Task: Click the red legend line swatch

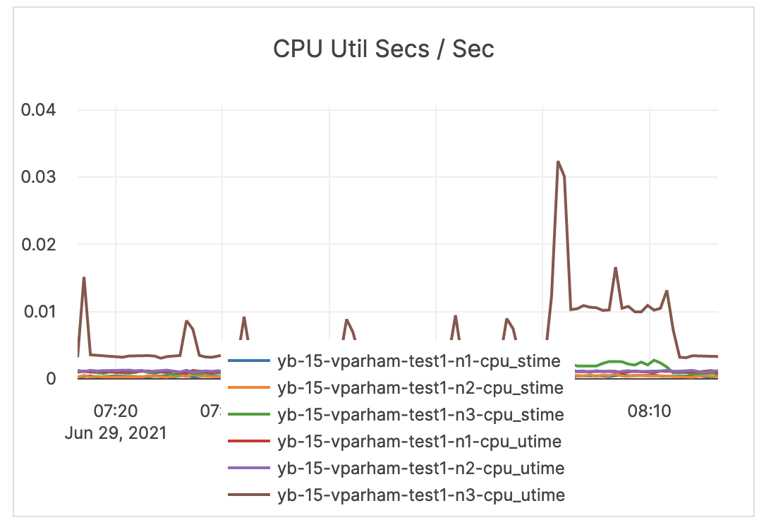Action: 250,442
